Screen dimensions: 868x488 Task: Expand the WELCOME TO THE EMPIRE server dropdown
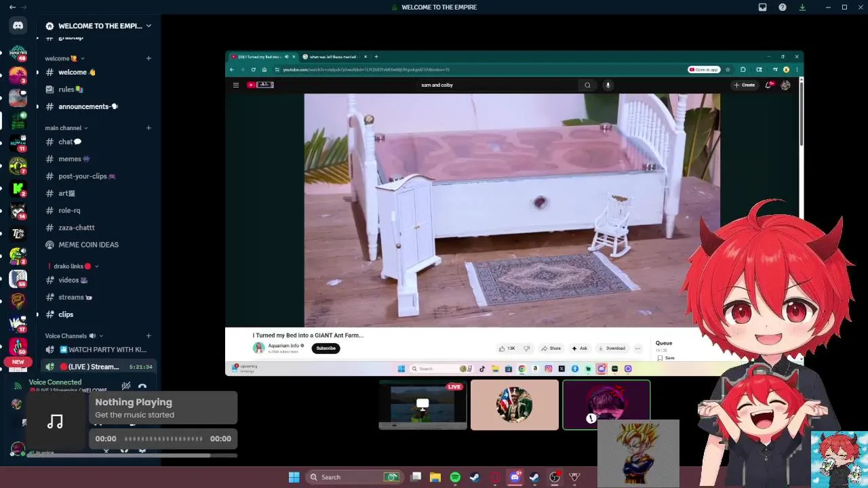coord(149,26)
